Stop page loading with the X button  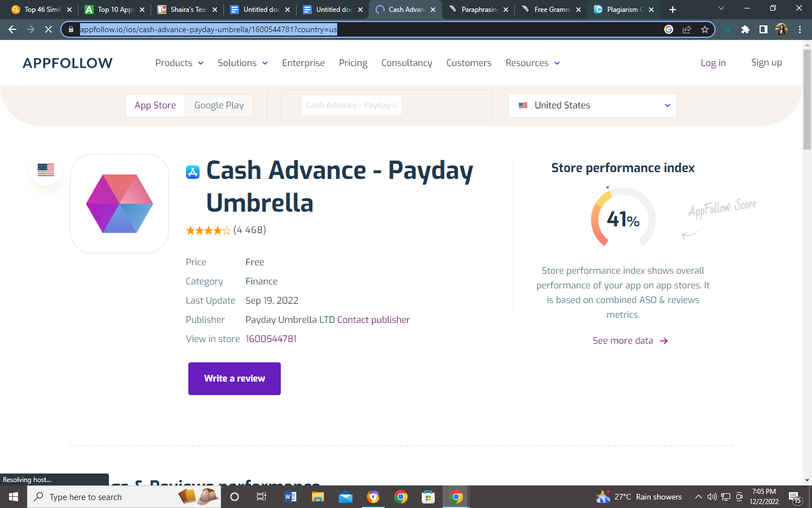point(48,29)
